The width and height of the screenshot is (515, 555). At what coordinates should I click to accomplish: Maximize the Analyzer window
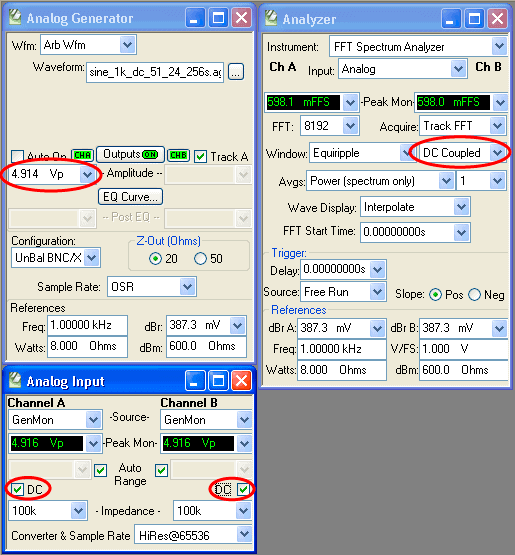point(474,18)
